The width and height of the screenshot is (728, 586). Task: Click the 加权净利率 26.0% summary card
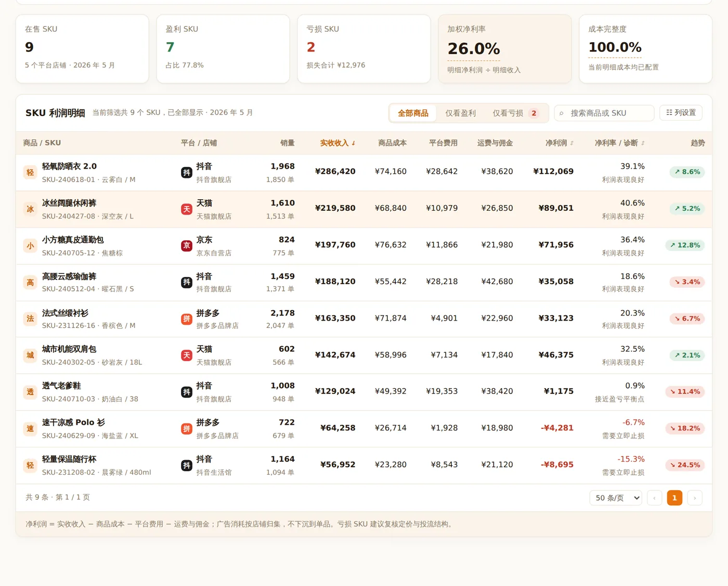click(505, 49)
